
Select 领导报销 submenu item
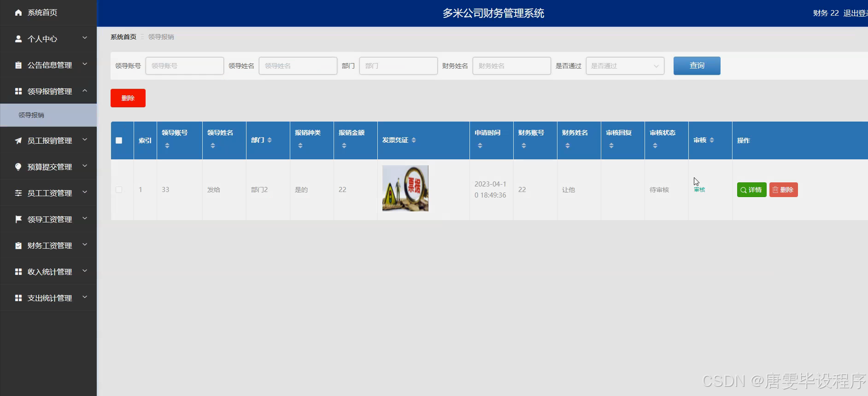[48, 115]
